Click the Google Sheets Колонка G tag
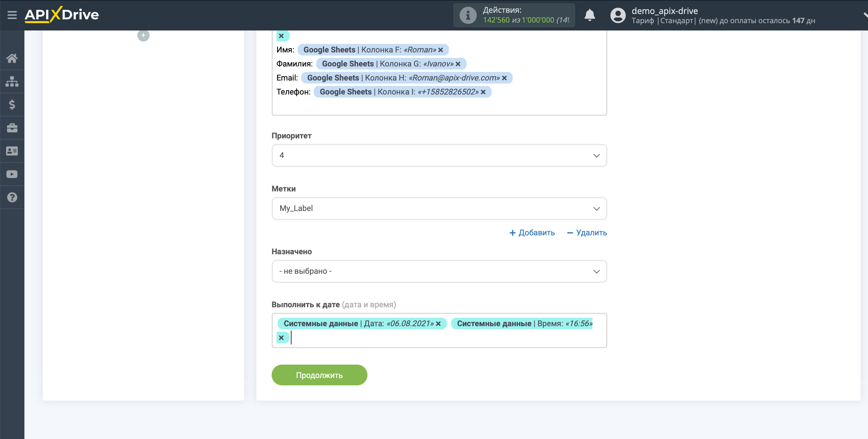868x439 pixels. point(391,64)
